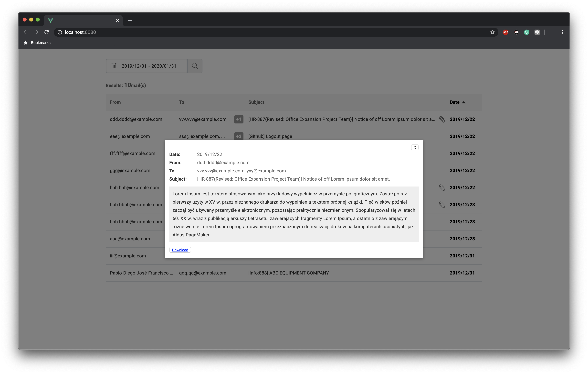Click the site info icon in address bar
588x374 pixels.
[x=60, y=32]
